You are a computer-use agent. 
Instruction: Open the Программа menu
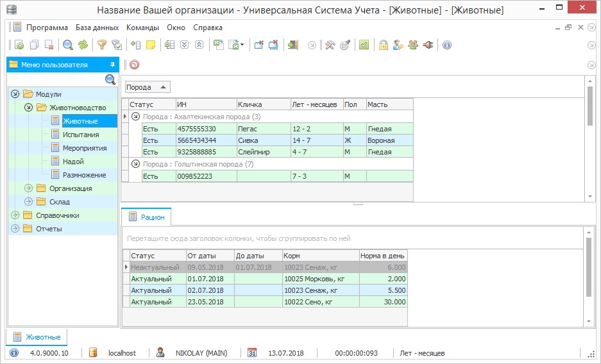[47, 28]
